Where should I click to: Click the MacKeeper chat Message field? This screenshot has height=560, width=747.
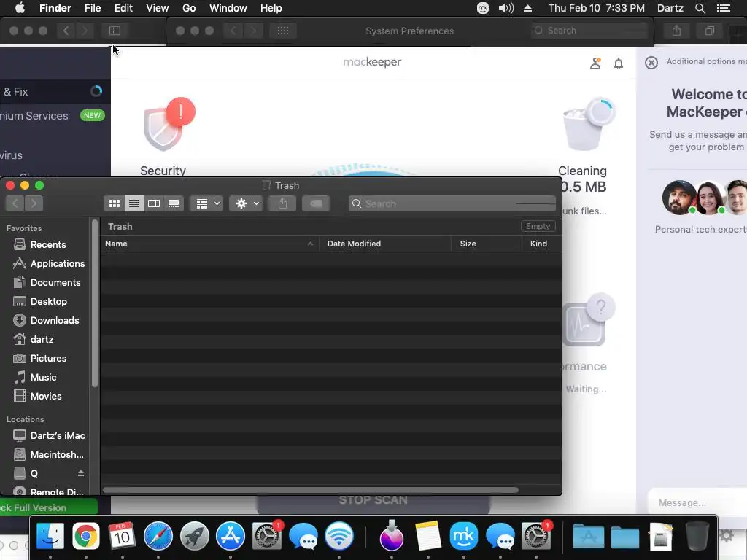697,503
